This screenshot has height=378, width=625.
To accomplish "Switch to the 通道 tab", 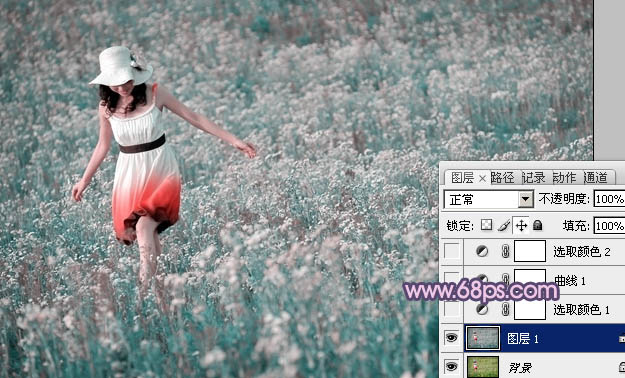I will [596, 177].
